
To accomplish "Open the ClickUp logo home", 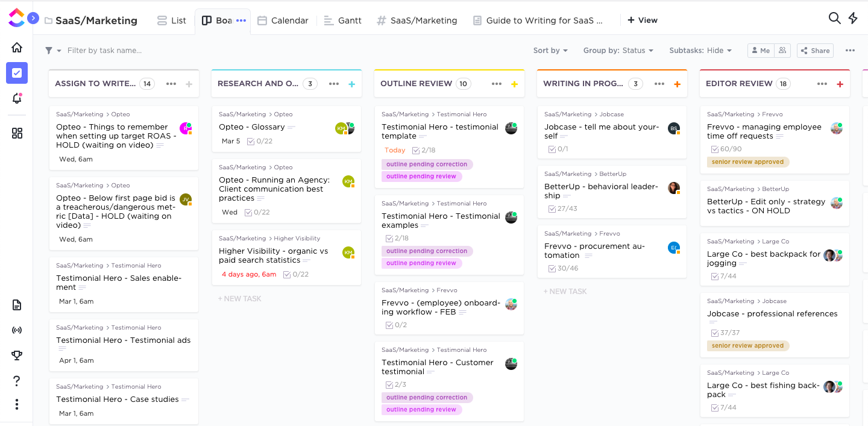I will [x=16, y=18].
